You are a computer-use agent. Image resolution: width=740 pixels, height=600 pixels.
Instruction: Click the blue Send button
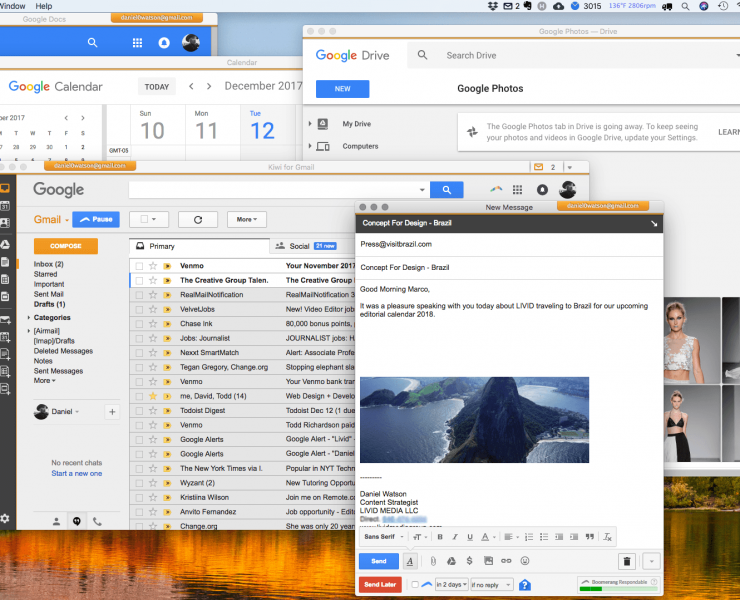point(379,561)
